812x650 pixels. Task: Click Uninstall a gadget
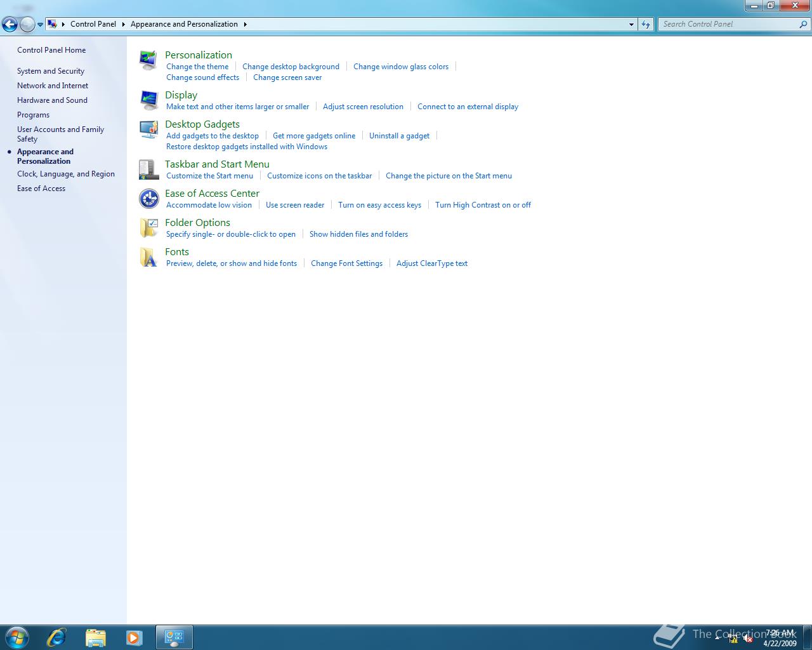(x=399, y=136)
